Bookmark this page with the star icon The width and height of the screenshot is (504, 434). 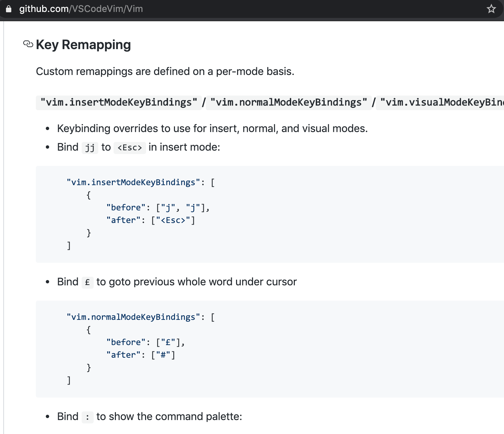click(491, 9)
